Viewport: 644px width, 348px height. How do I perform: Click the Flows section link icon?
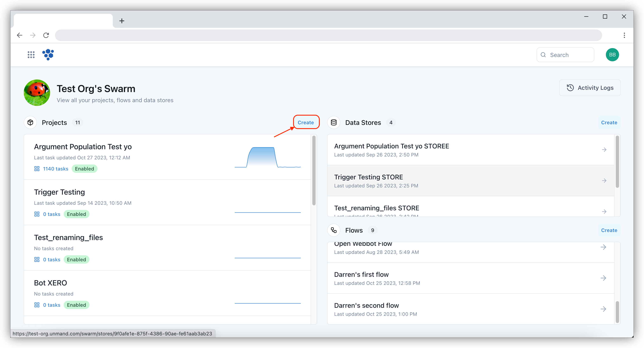(x=334, y=230)
